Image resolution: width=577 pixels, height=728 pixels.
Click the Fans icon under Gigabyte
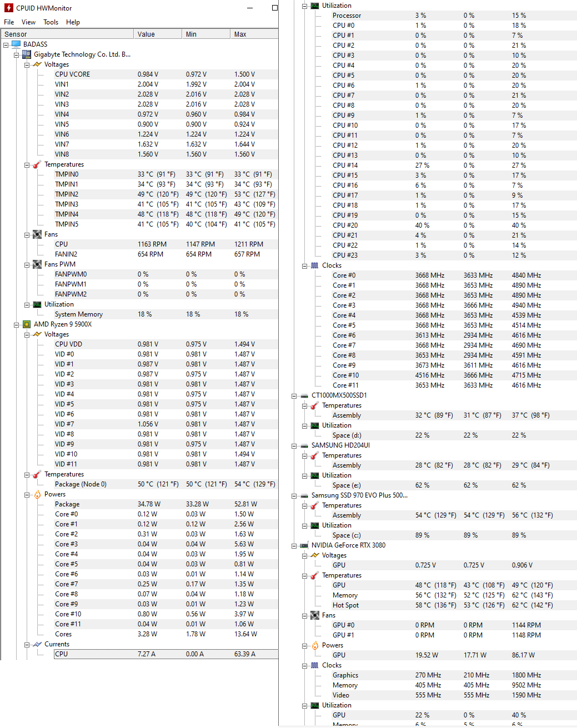37,234
